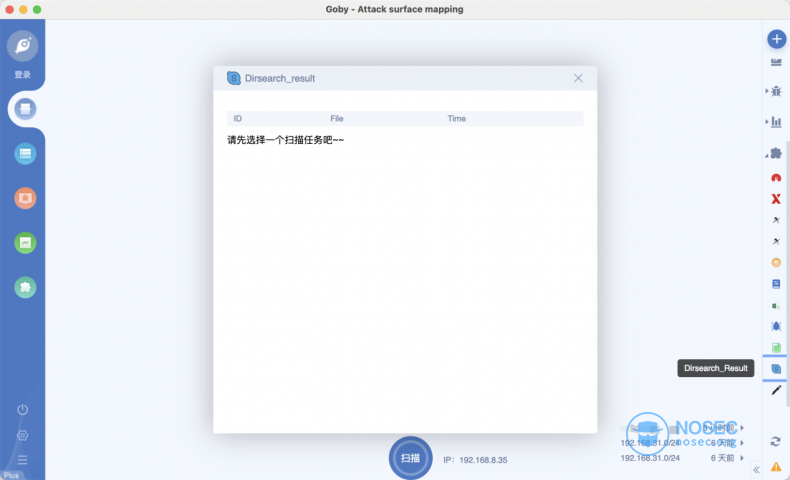The image size is (790, 480).
Task: Click the File column header
Action: (337, 118)
